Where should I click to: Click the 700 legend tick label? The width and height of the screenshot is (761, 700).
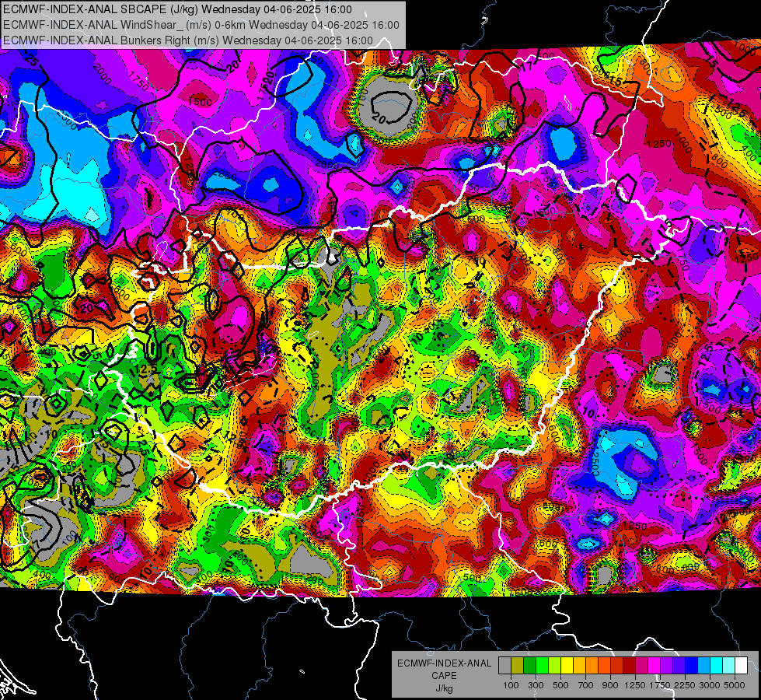(x=586, y=685)
